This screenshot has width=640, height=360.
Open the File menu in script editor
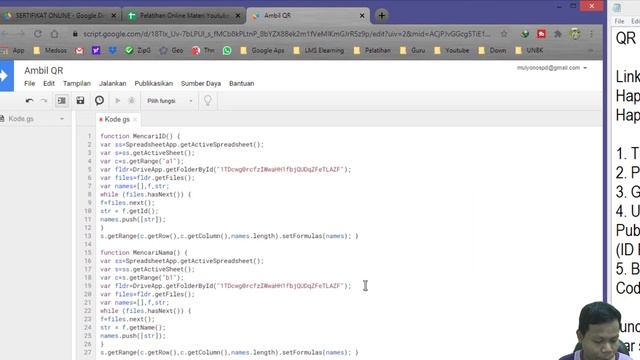(x=29, y=83)
